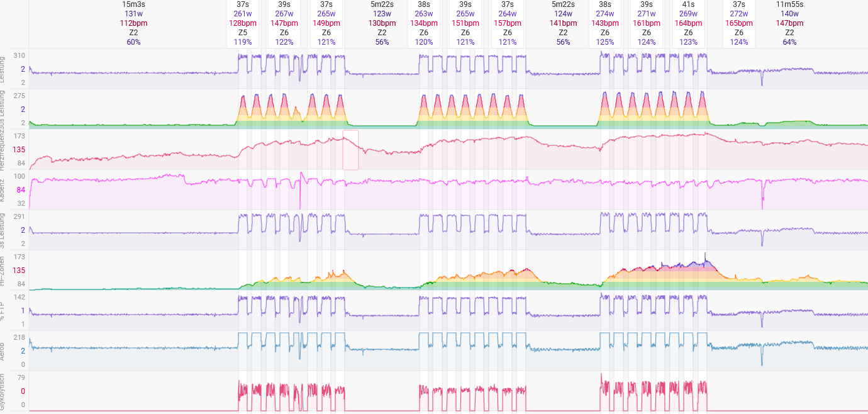The image size is (868, 414).
Task: Select the first 37s Z5 interval
Action: click(243, 22)
